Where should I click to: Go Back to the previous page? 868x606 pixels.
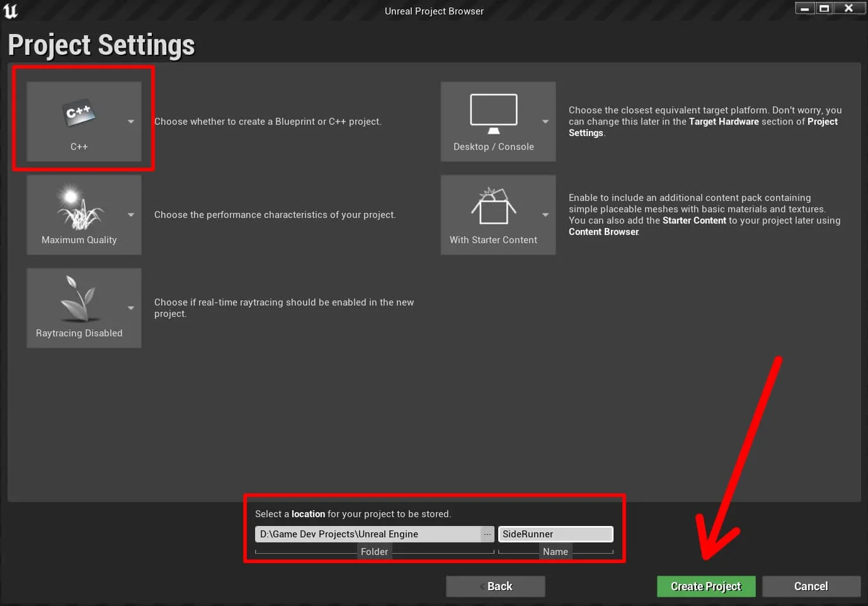coord(496,586)
